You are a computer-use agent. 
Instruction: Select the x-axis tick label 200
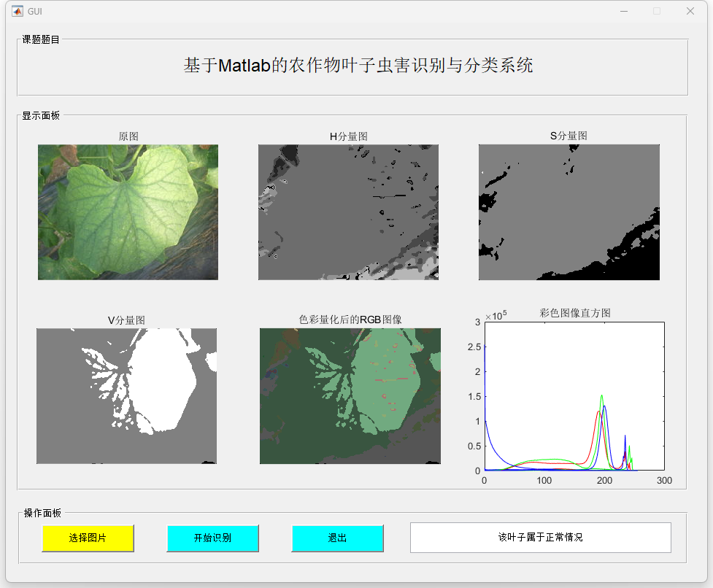pos(604,480)
